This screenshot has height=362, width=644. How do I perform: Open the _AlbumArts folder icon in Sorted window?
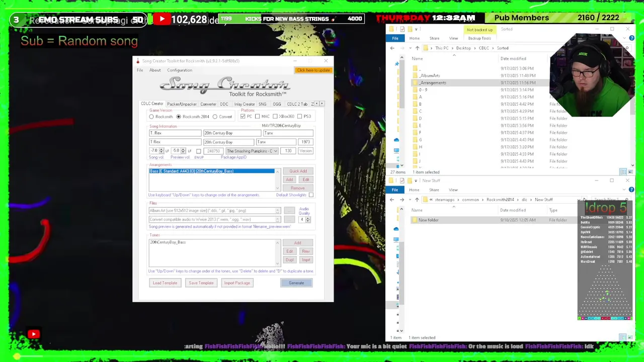tap(415, 75)
